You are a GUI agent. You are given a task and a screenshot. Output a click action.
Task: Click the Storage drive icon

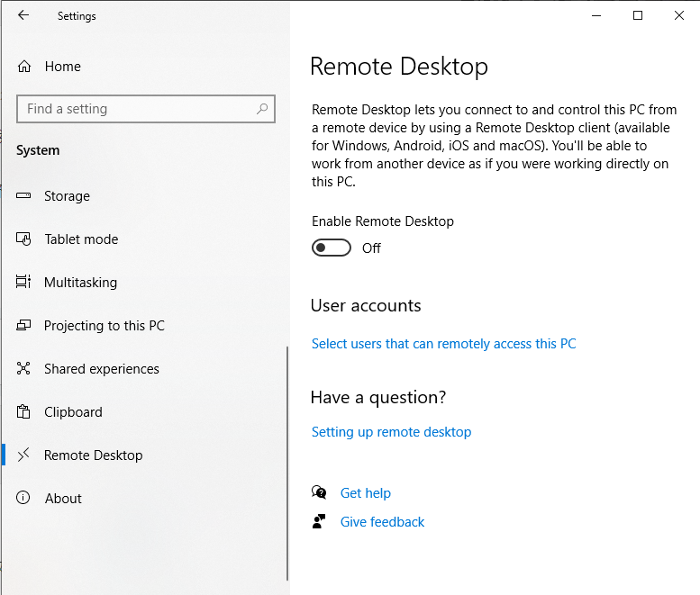click(23, 195)
